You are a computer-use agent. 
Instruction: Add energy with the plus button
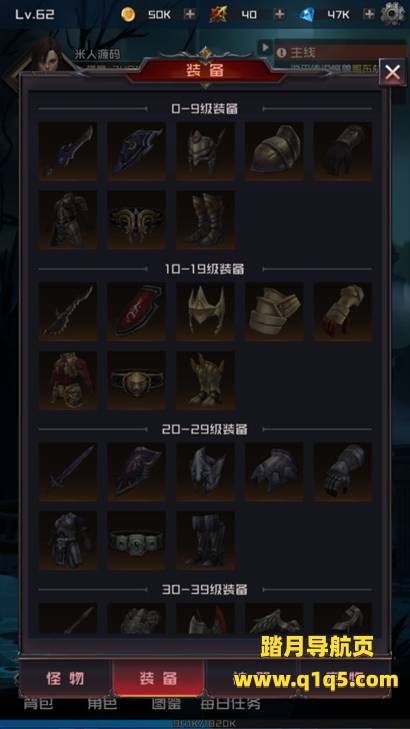(279, 14)
